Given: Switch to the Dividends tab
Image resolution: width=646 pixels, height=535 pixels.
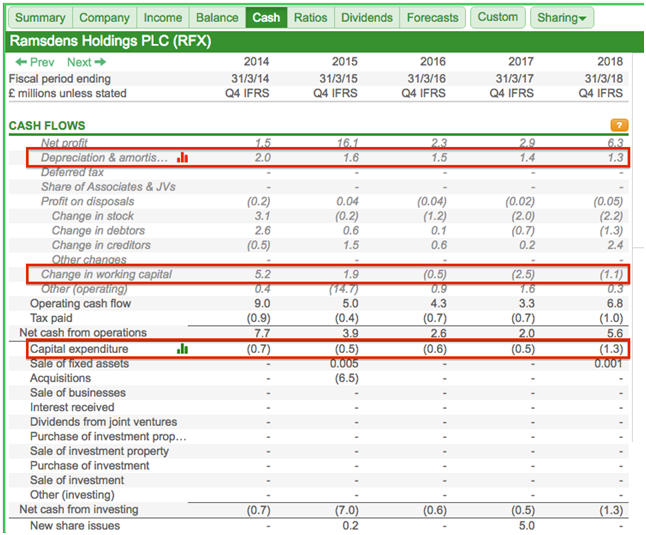Looking at the screenshot, I should coord(367,18).
